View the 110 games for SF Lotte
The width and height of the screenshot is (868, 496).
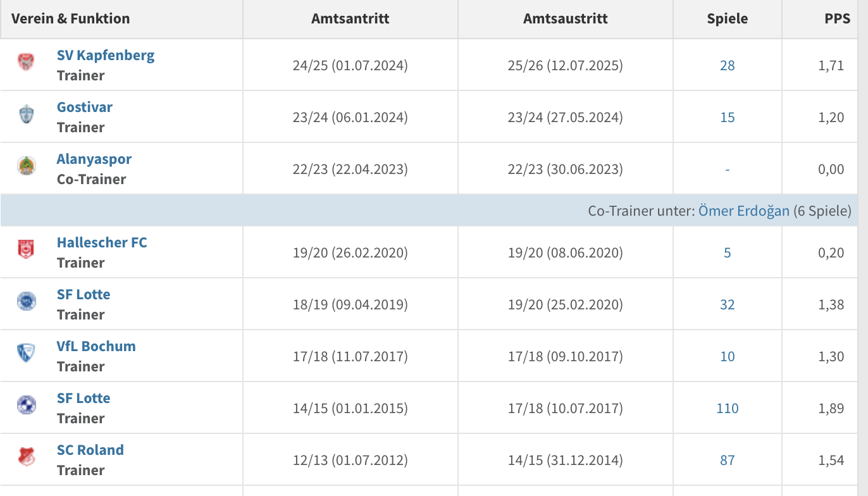[728, 408]
